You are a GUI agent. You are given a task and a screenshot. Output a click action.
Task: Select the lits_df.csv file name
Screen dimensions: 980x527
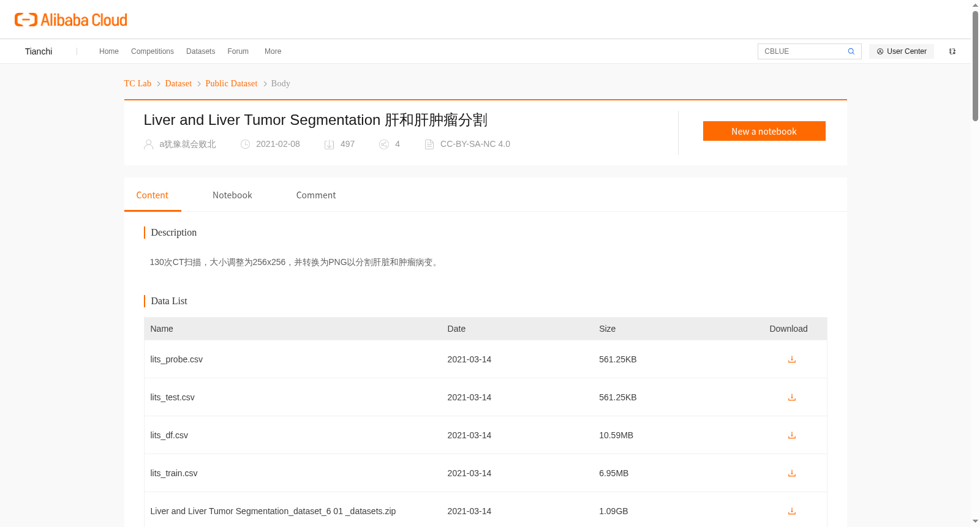169,435
